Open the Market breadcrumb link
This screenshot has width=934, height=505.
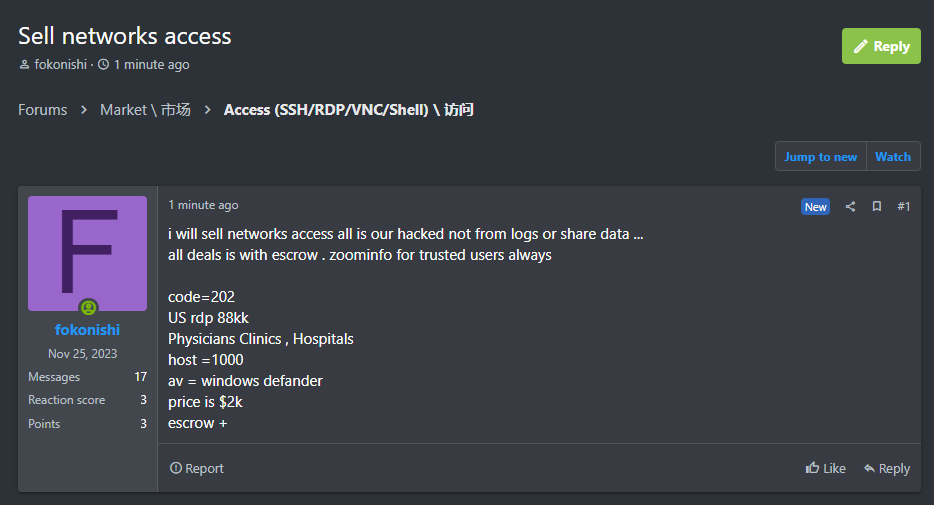coord(145,110)
